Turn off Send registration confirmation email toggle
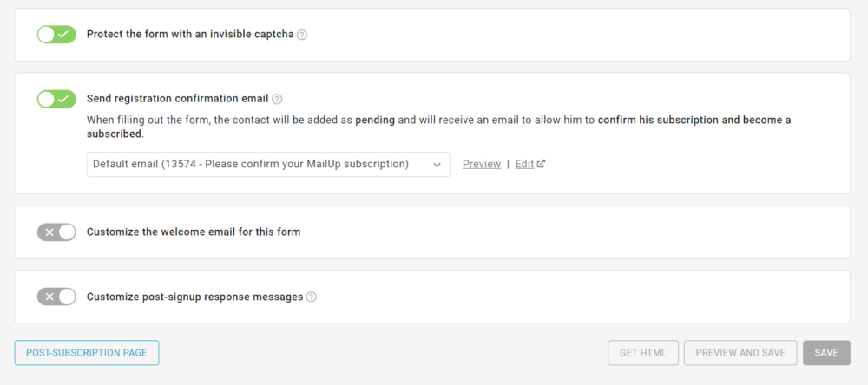The image size is (868, 385). point(56,99)
